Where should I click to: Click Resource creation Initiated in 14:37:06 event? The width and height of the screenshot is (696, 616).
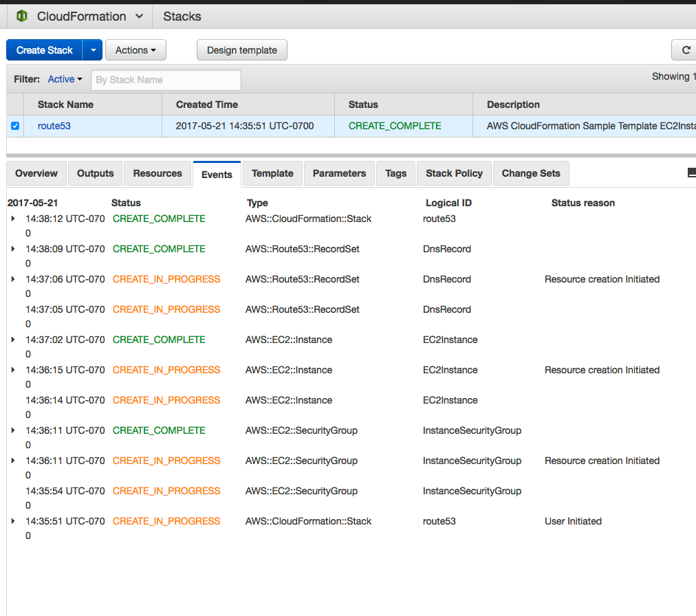(602, 279)
